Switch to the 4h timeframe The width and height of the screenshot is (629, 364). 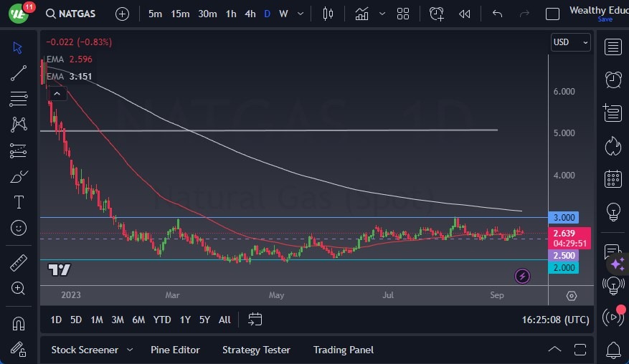point(250,14)
